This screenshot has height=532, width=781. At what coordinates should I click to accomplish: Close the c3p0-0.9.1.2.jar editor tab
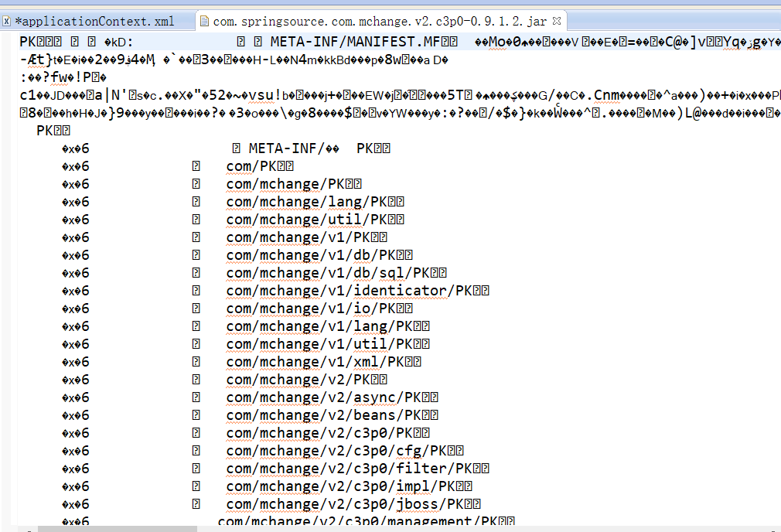pyautogui.click(x=557, y=21)
